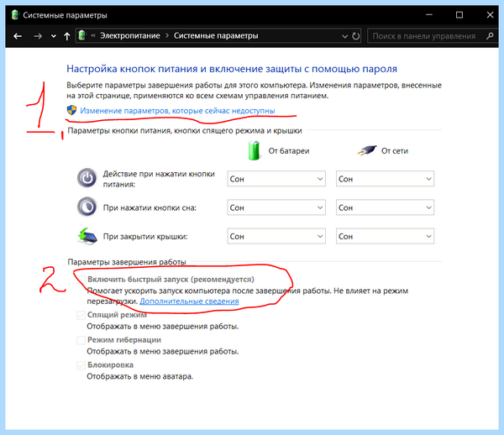
Task: Click the shield icon beside Изменение параметров
Action: (x=71, y=110)
